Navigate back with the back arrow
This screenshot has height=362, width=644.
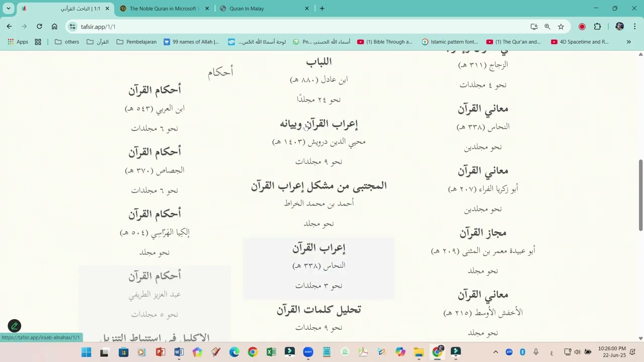9,27
